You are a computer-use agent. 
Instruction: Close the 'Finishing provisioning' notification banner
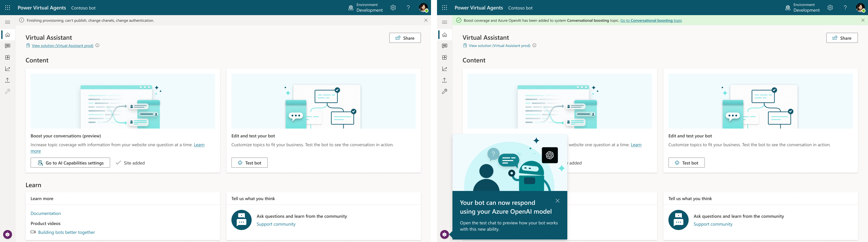coord(426,20)
